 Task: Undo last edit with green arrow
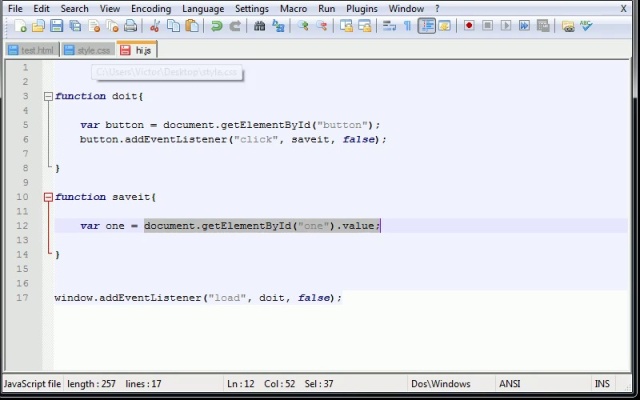click(x=216, y=26)
